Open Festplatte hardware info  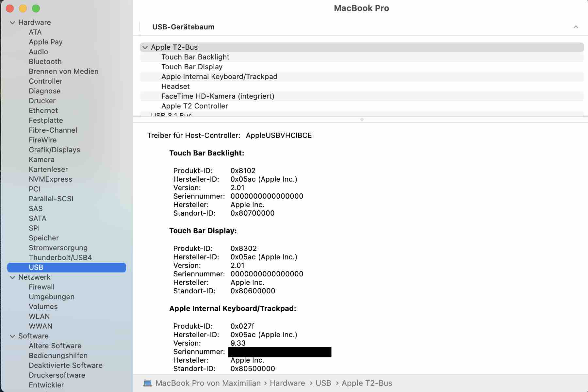[x=46, y=120]
